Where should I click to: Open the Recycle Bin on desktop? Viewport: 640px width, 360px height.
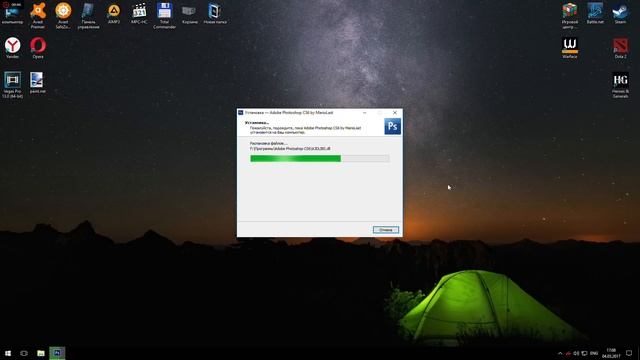click(189, 13)
